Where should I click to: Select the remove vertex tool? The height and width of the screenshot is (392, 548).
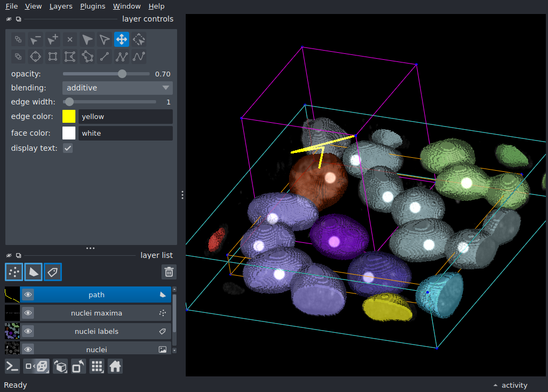click(36, 39)
